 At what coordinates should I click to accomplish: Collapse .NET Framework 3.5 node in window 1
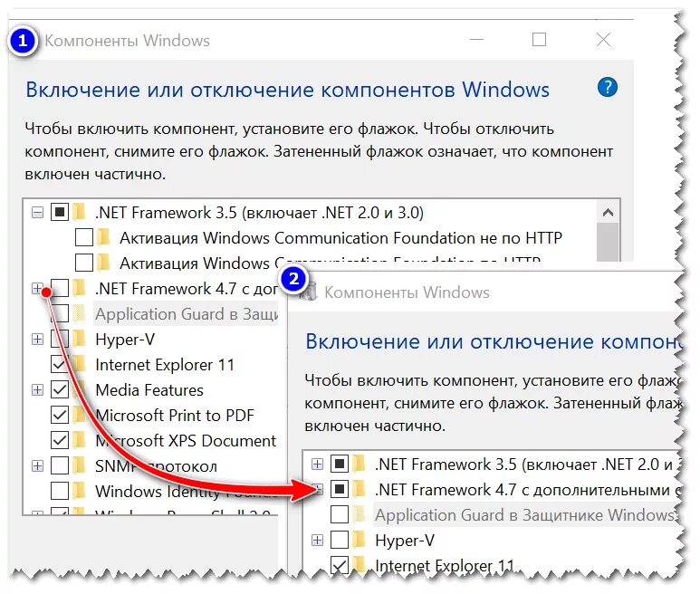click(x=37, y=213)
